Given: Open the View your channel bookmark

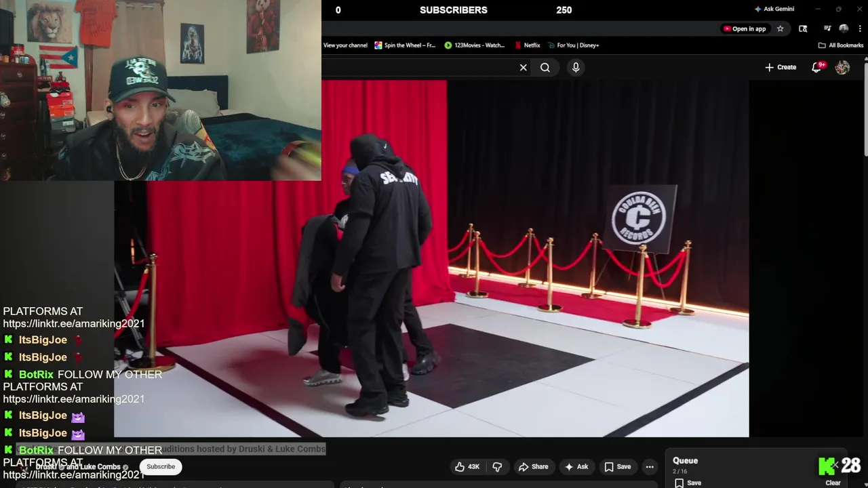Looking at the screenshot, I should tap(345, 45).
